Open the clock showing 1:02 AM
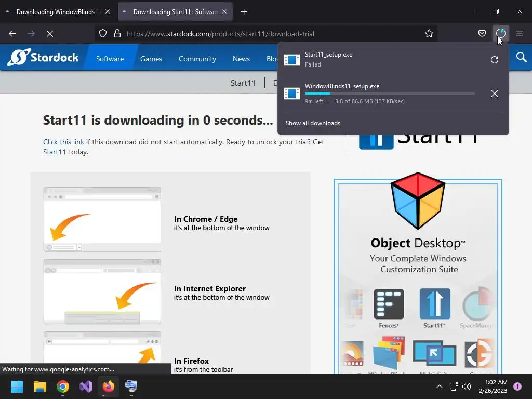Viewport: 532px width, 399px height. point(493,387)
